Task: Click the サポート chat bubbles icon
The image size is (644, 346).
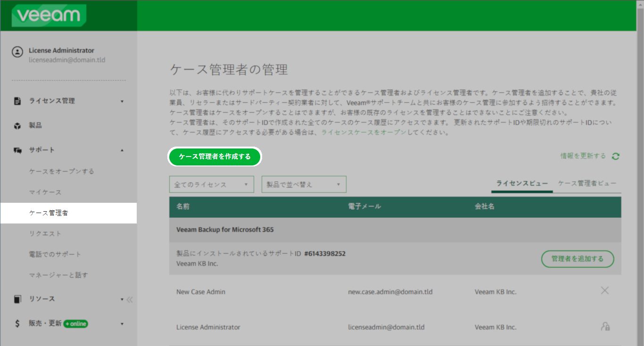Action: point(17,150)
